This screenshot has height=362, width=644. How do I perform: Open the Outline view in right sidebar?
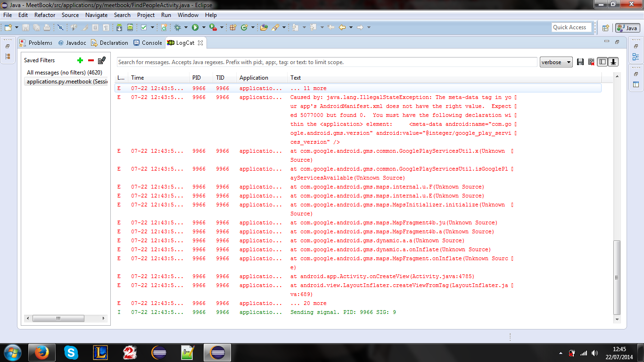pyautogui.click(x=636, y=57)
